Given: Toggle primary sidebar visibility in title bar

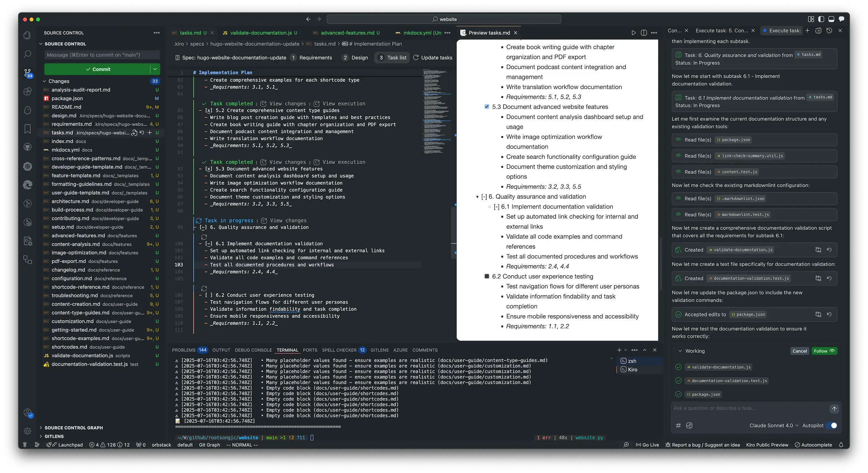Looking at the screenshot, I should tap(821, 19).
